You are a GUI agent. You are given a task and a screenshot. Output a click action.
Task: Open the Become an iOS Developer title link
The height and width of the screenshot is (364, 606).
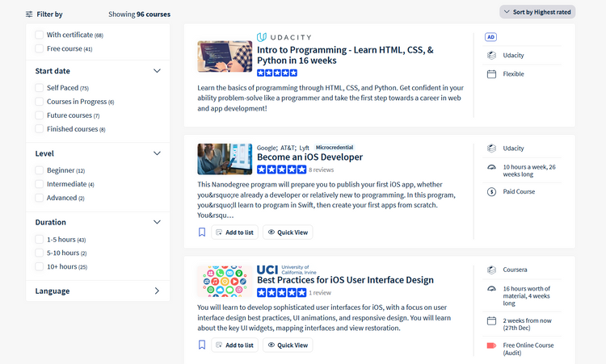click(x=309, y=157)
